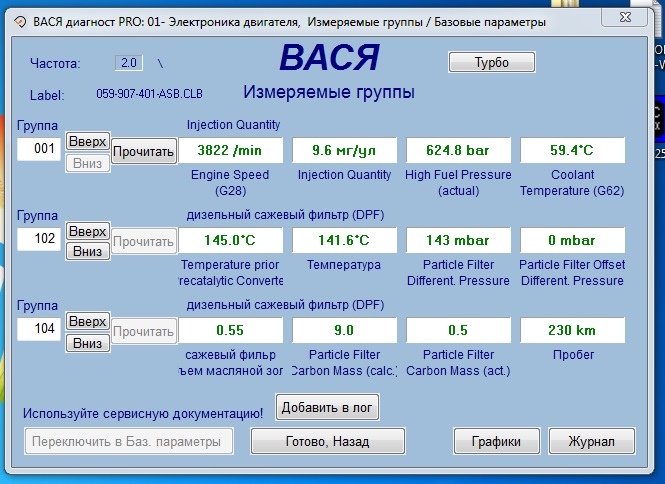Viewport: 665px width, 484px height.
Task: Select injection quantity value 9.6 мг/ул
Action: (344, 150)
